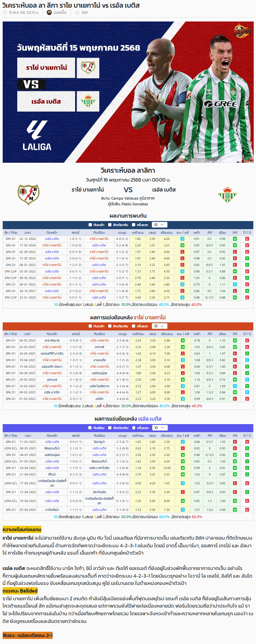Click the O over/under badge in Rayo 16-03-2025 row
Viewport: 256px width, 644px height.
tap(247, 386)
